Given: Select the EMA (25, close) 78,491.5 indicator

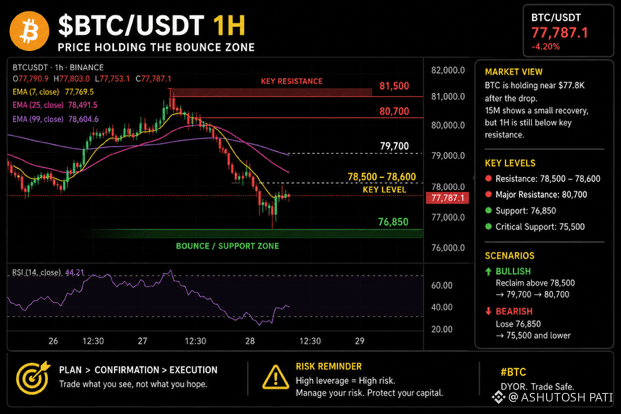Looking at the screenshot, I should pyautogui.click(x=55, y=105).
